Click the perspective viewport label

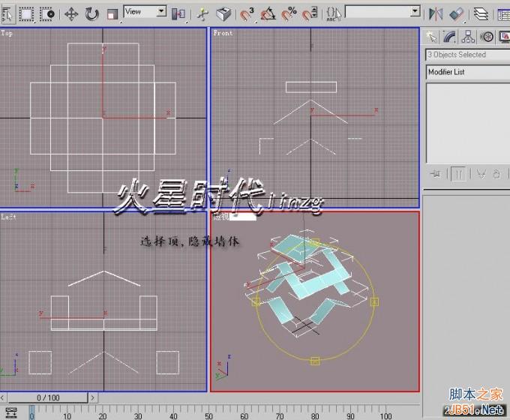[220, 217]
